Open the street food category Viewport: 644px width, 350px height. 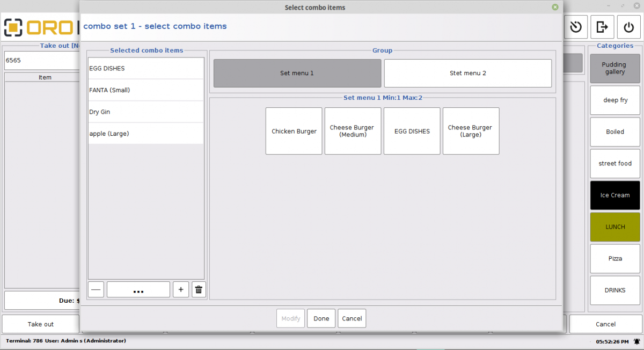click(x=615, y=163)
